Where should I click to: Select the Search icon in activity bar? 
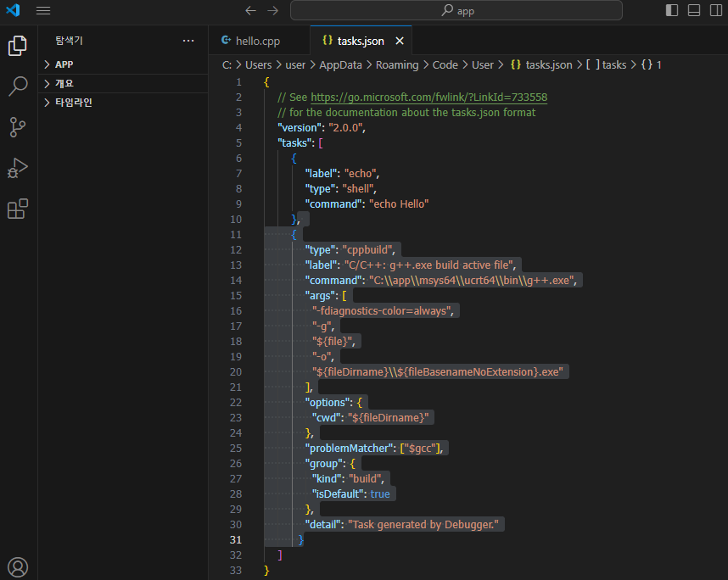point(18,86)
